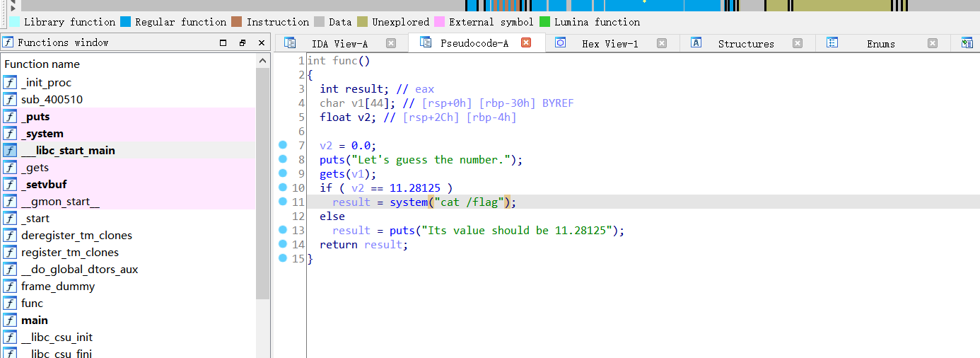Select the func function entry

[128, 303]
